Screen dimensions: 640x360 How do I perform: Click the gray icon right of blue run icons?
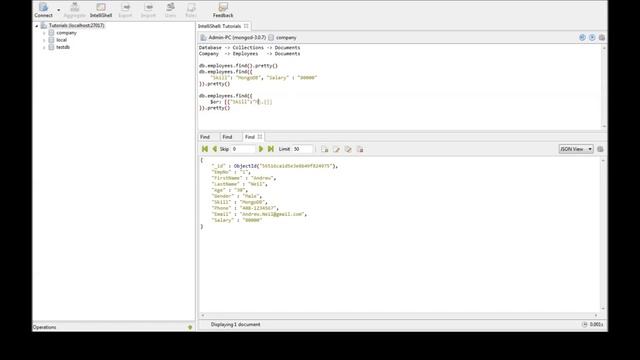602,38
